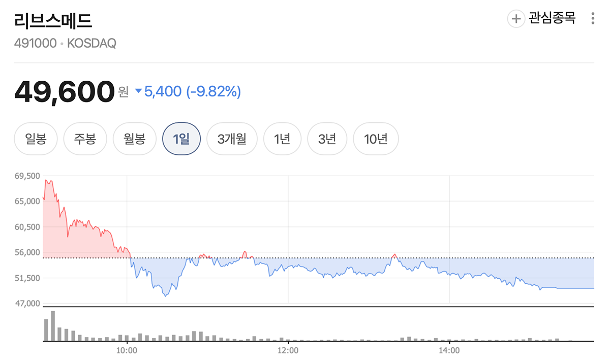Select the 1일 one-day range
This screenshot has width=610, height=364.
[x=181, y=139]
